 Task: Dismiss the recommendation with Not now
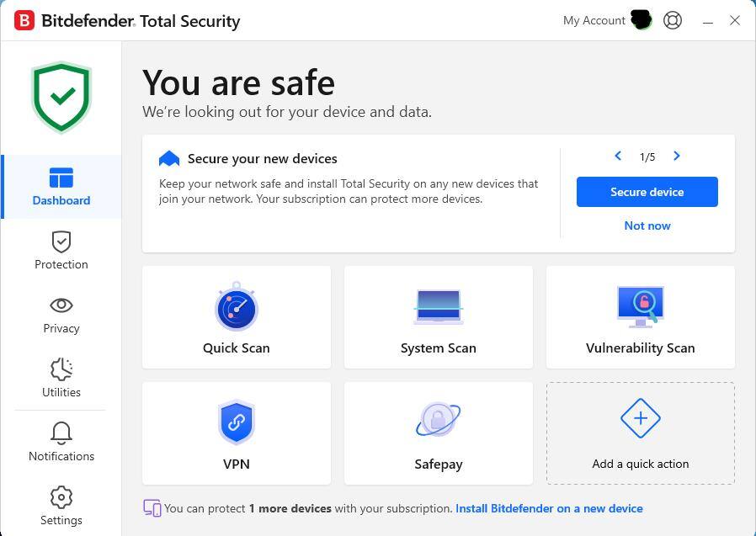(647, 226)
